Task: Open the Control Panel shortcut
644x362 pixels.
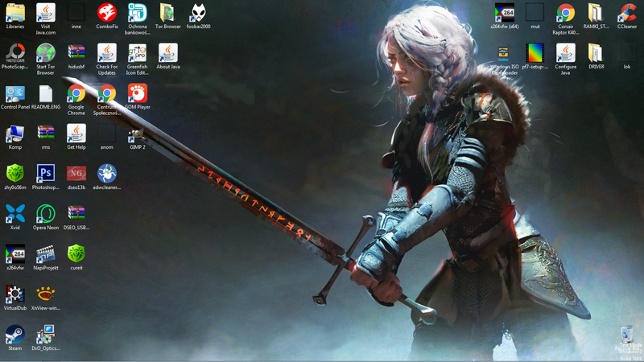Action: 15,93
